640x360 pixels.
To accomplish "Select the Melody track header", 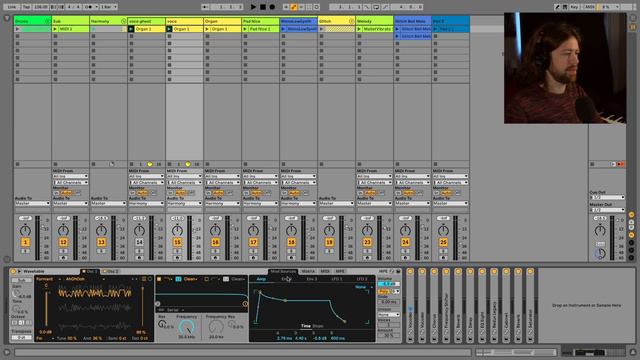I will [374, 21].
